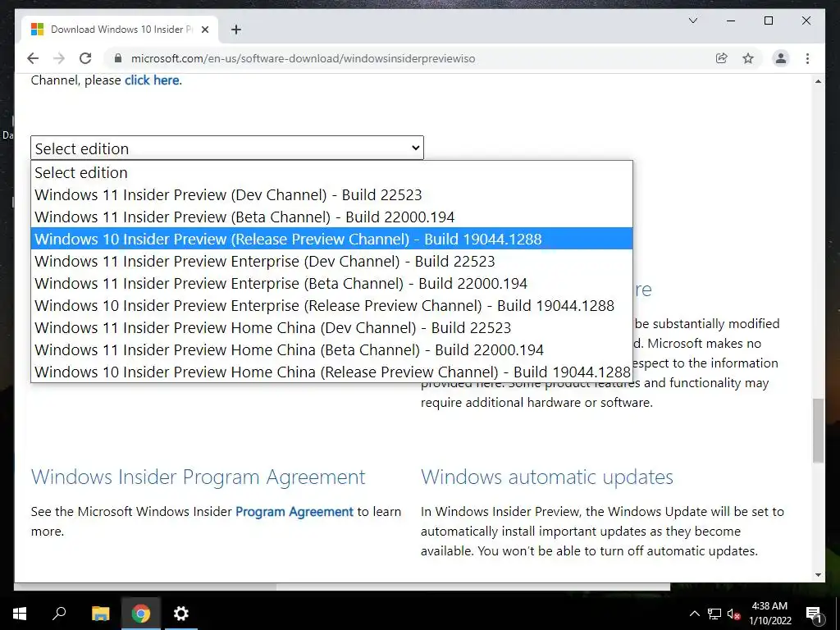The image size is (840, 630).
Task: Go back to the previous page
Action: tap(33, 58)
